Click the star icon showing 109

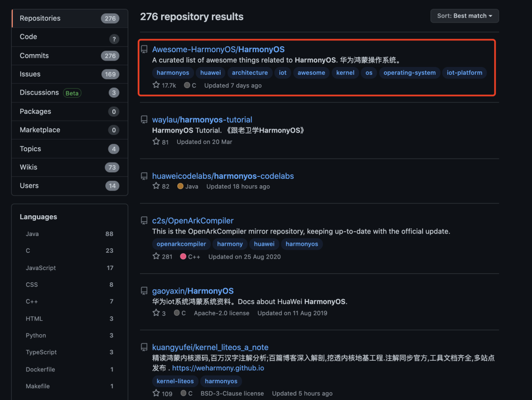click(x=156, y=393)
